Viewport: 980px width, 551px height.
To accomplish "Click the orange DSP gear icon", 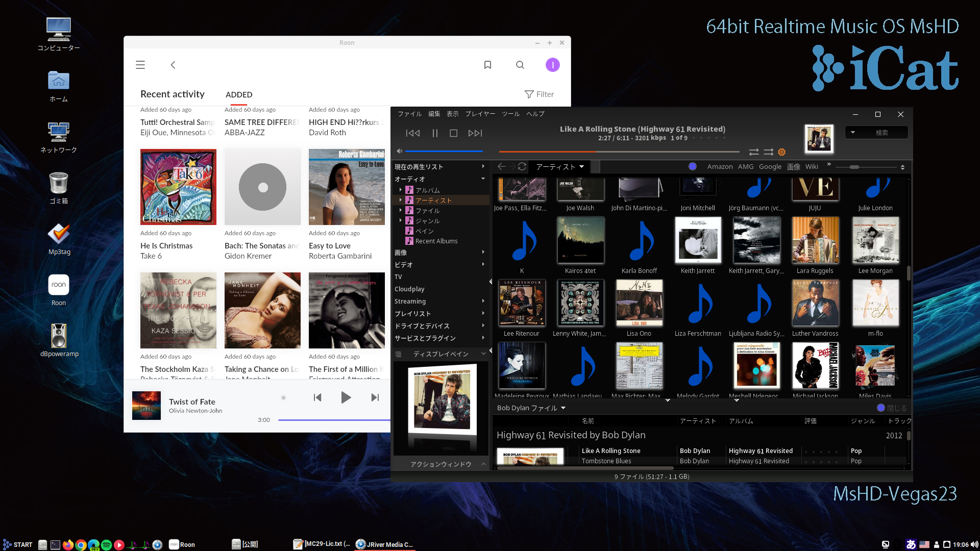I will [x=781, y=152].
